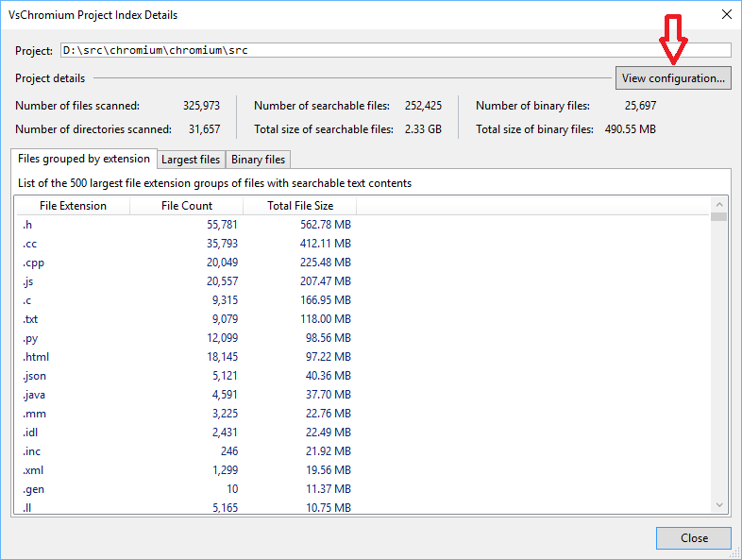Click the 22.76 MB size cell
The height and width of the screenshot is (560, 742).
click(329, 414)
